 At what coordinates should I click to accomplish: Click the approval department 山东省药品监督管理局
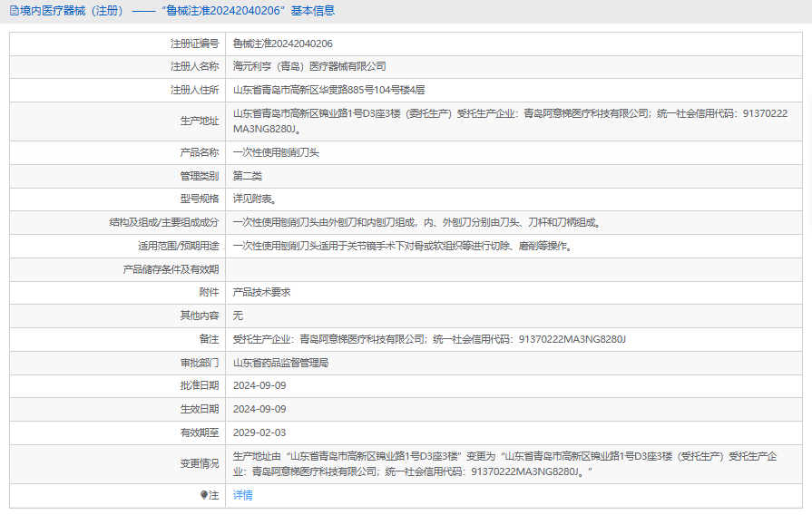280,363
